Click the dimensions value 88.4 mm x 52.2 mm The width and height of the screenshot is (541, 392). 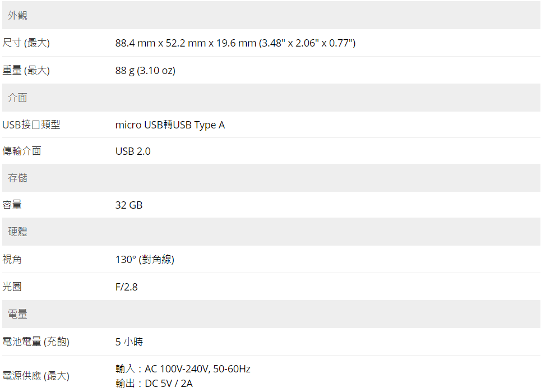coord(235,43)
